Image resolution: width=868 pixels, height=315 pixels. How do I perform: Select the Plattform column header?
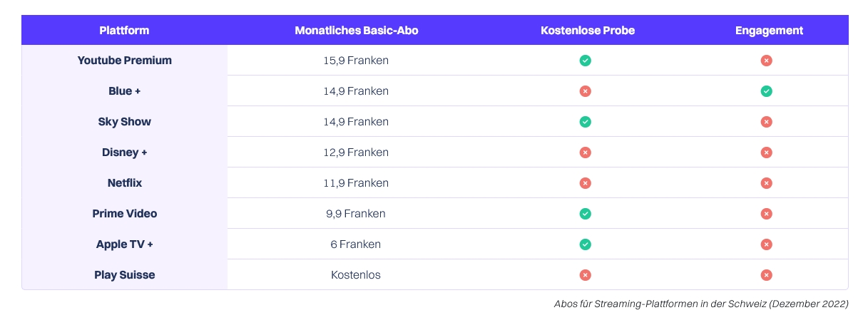tap(124, 31)
